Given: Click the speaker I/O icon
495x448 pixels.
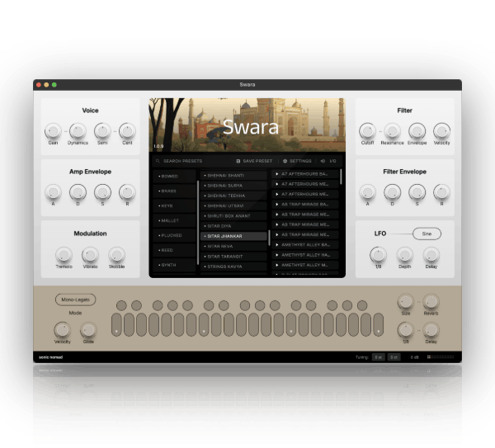Looking at the screenshot, I should [x=323, y=161].
